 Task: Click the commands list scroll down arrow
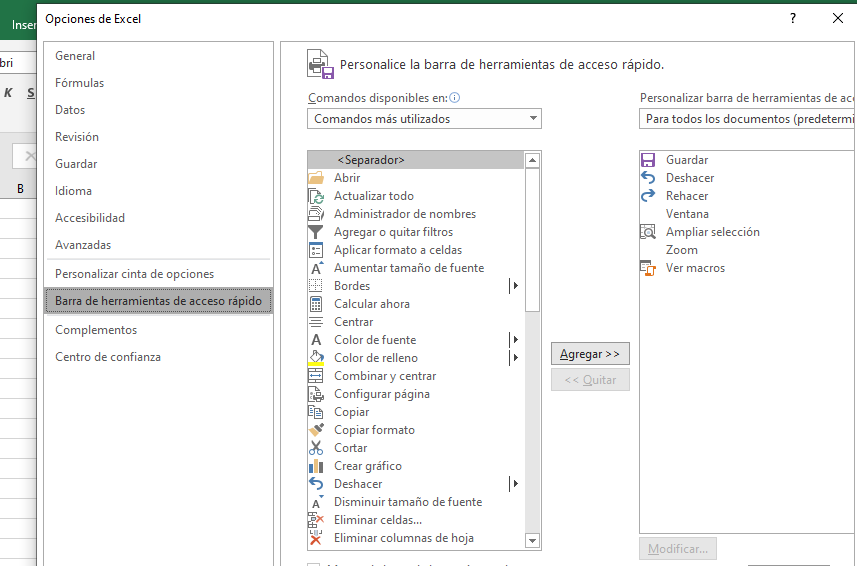click(532, 540)
